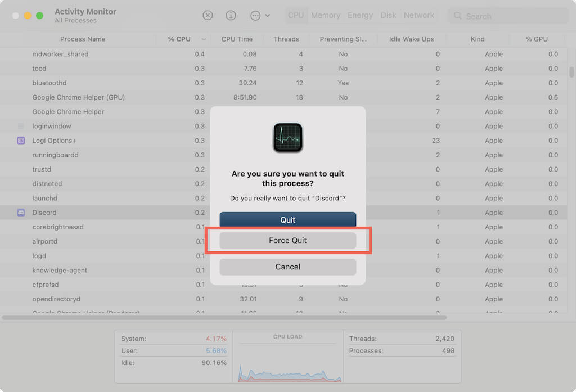Viewport: 576px width, 392px height.
Task: Open the more options ellipsis menu
Action: [260, 15]
